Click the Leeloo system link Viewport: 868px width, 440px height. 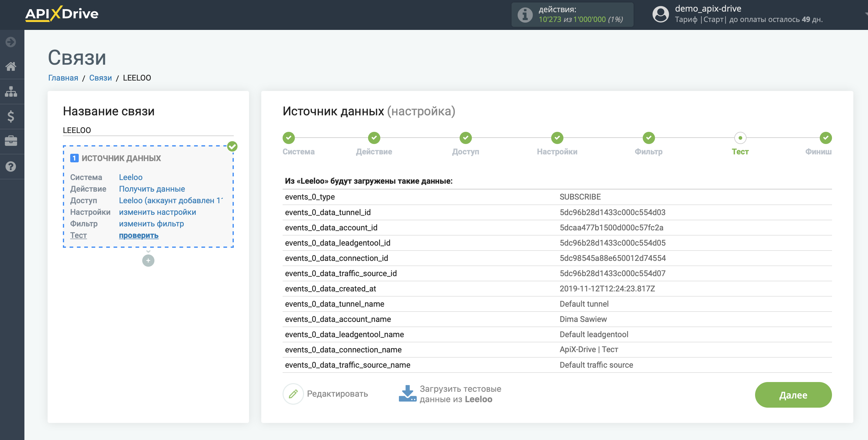coord(131,177)
